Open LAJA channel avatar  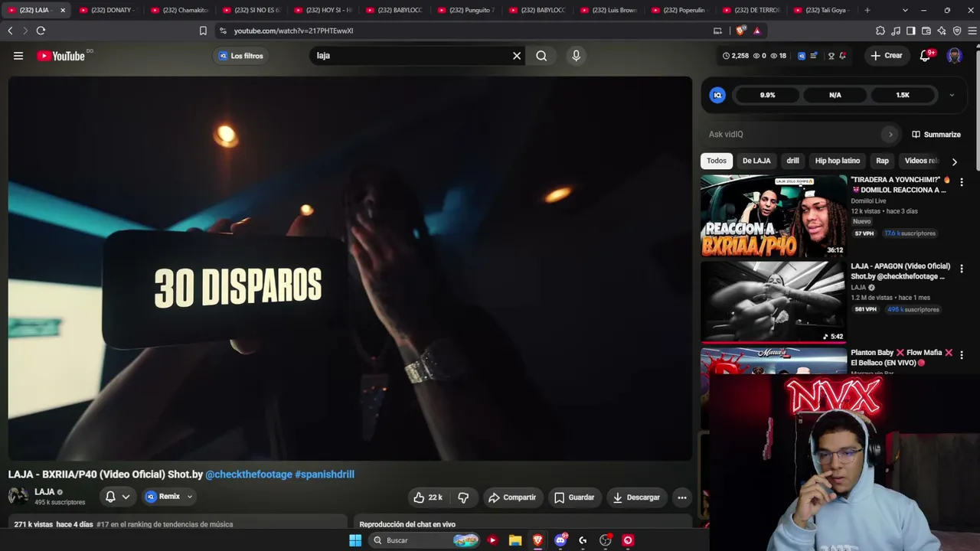tap(18, 497)
